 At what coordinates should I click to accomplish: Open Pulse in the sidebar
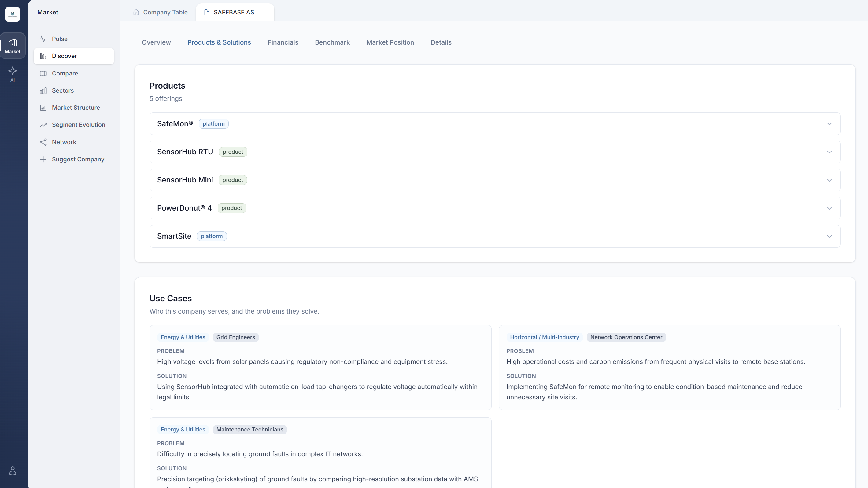(x=74, y=39)
